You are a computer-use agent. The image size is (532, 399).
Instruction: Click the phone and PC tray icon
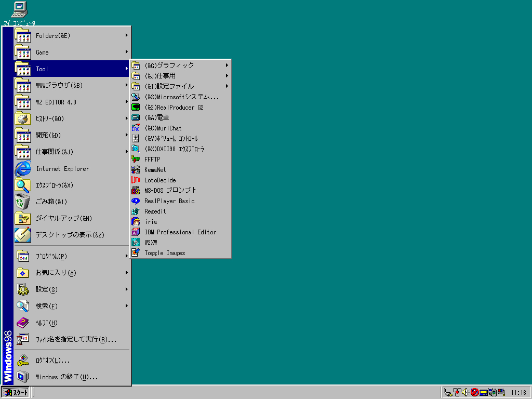click(x=493, y=393)
